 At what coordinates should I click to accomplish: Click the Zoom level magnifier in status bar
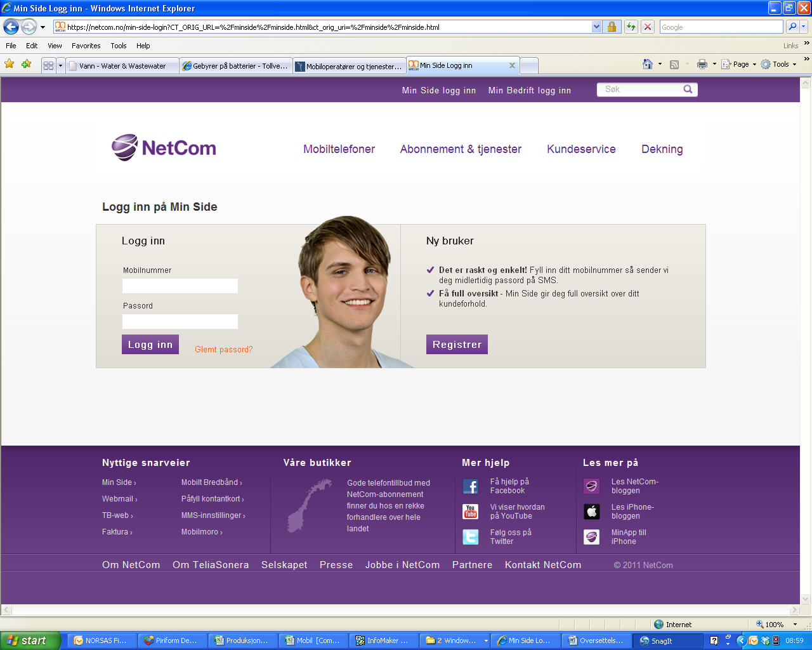tap(759, 625)
